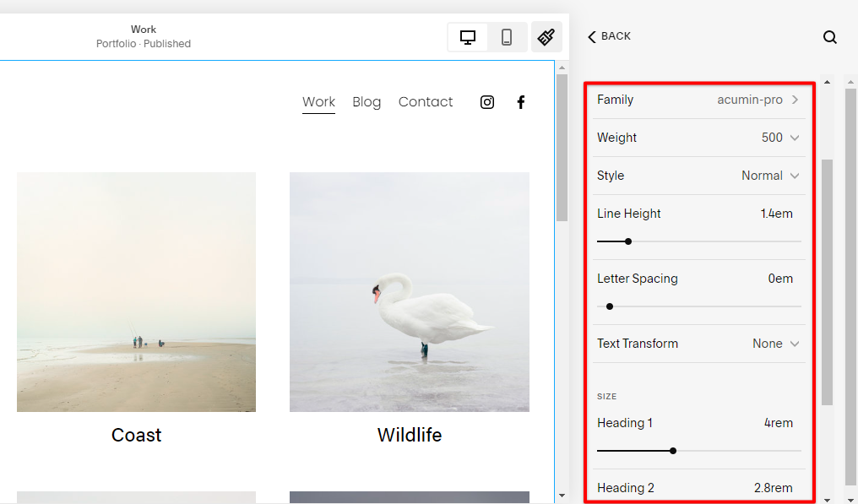
Task: Open the font Family acumin-pro selector
Action: click(758, 100)
